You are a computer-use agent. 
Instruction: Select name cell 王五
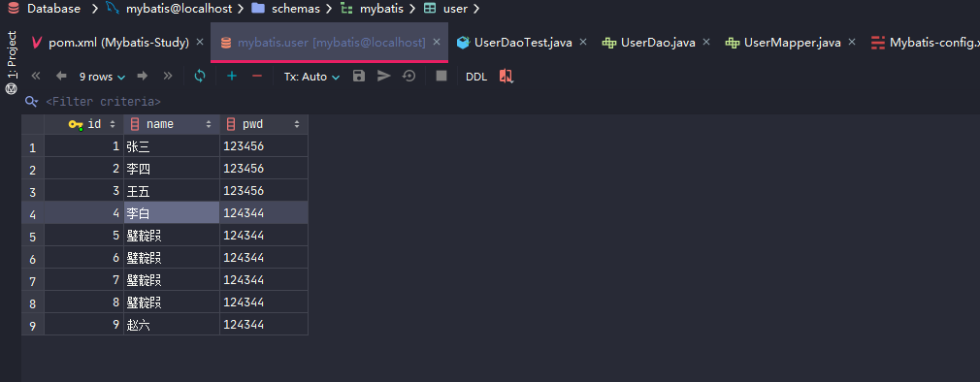[x=172, y=190]
